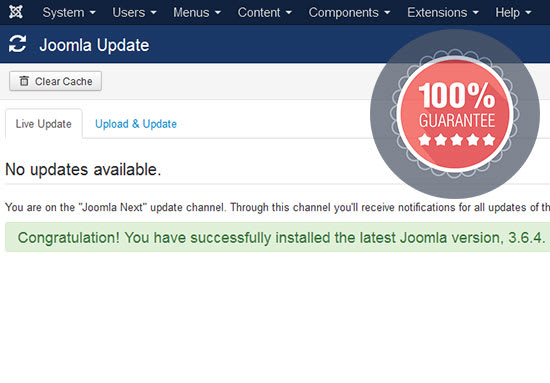Select the Live Update tab

[x=44, y=124]
